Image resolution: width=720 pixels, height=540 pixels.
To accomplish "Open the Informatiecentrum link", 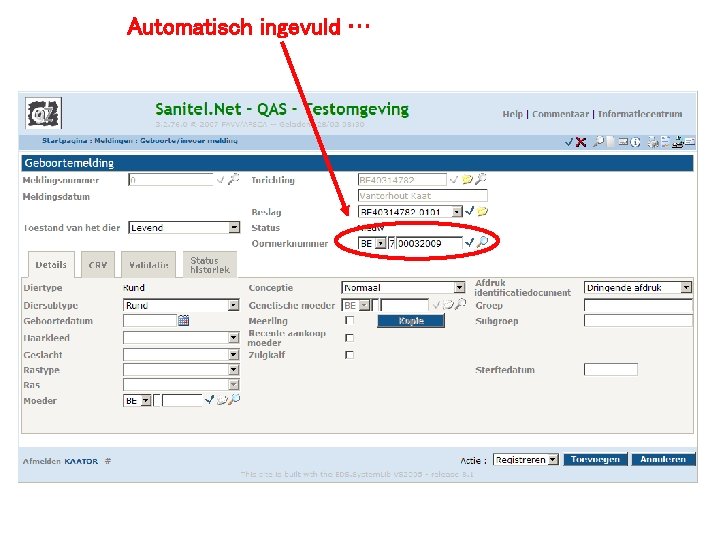I will [x=640, y=114].
